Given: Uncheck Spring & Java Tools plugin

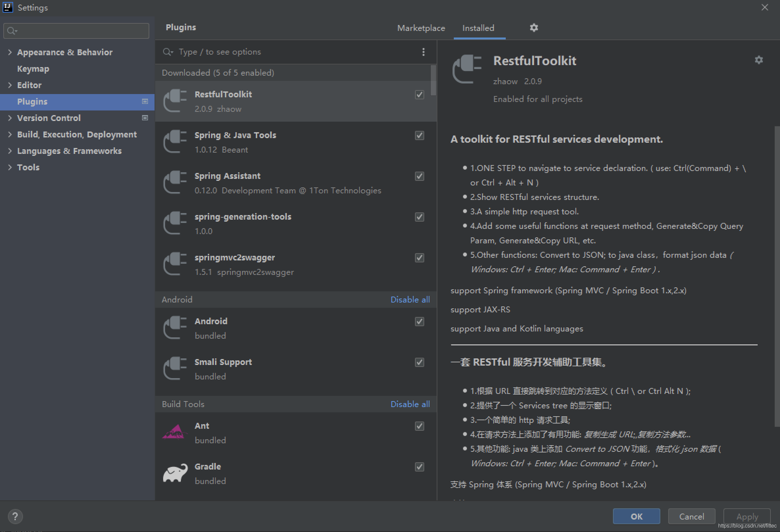Looking at the screenshot, I should (x=419, y=135).
